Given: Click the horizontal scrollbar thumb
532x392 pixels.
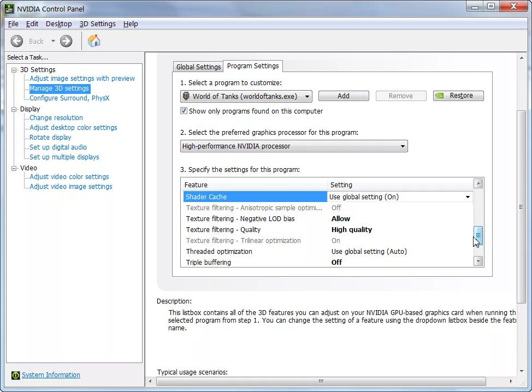Looking at the screenshot, I should pos(321,381).
